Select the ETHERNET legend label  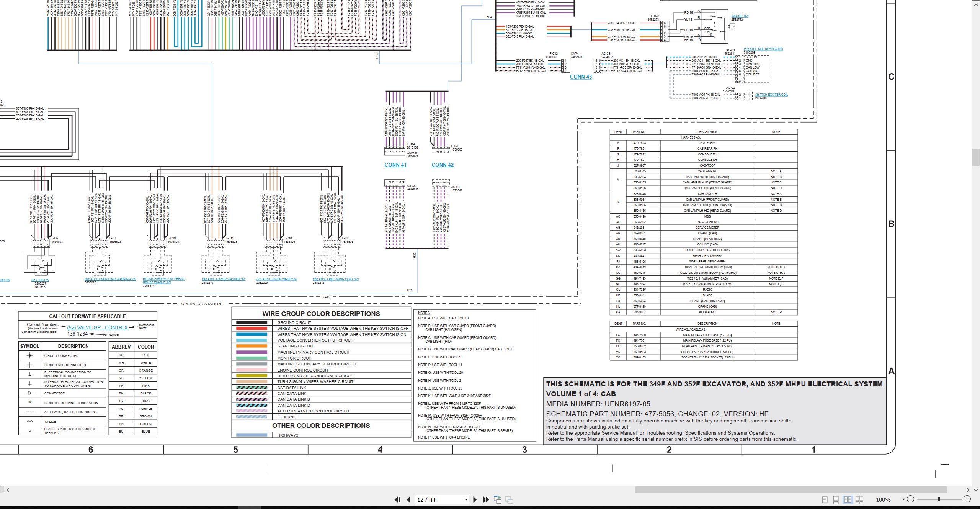coord(287,417)
